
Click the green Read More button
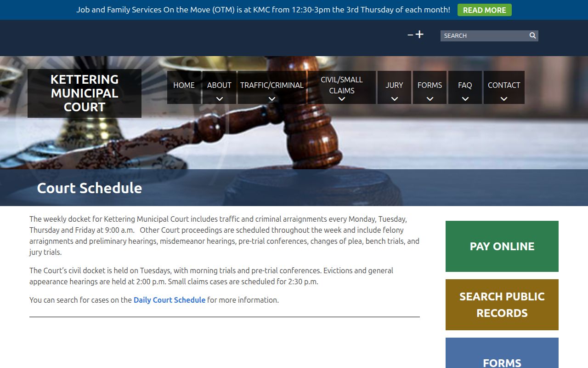click(x=485, y=10)
